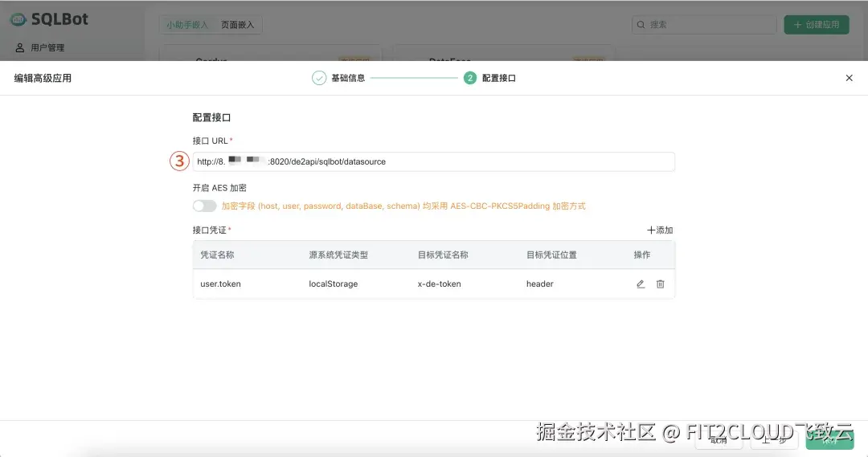Click the 取消 cancel button
This screenshot has width=868, height=457.
[x=719, y=439]
